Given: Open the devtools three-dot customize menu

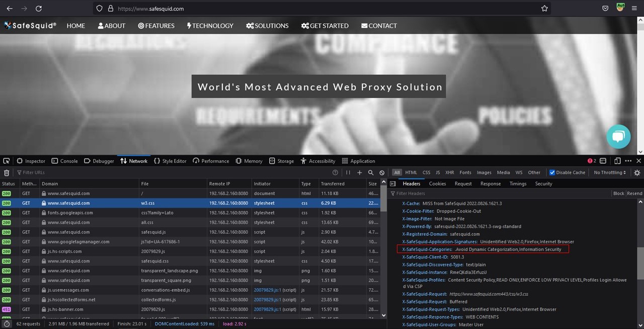Looking at the screenshot, I should (628, 161).
